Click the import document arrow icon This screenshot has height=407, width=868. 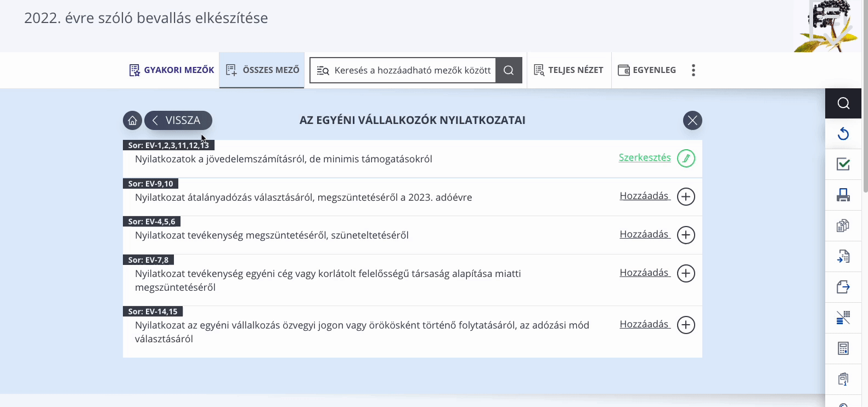(843, 256)
